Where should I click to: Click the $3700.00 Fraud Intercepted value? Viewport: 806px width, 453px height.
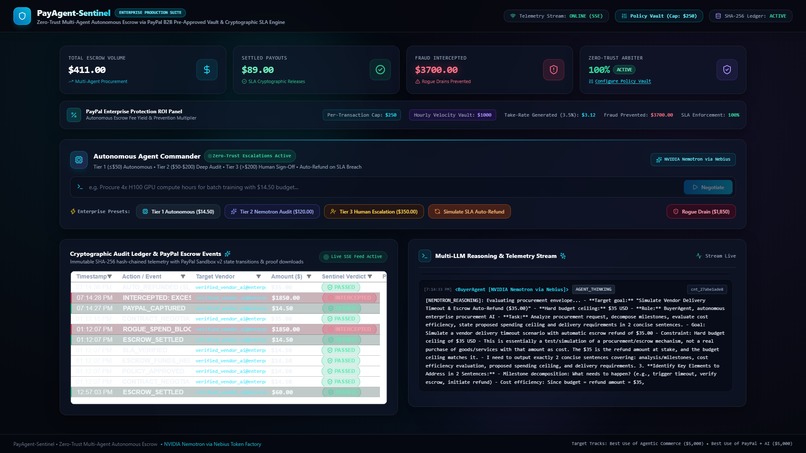pyautogui.click(x=436, y=70)
